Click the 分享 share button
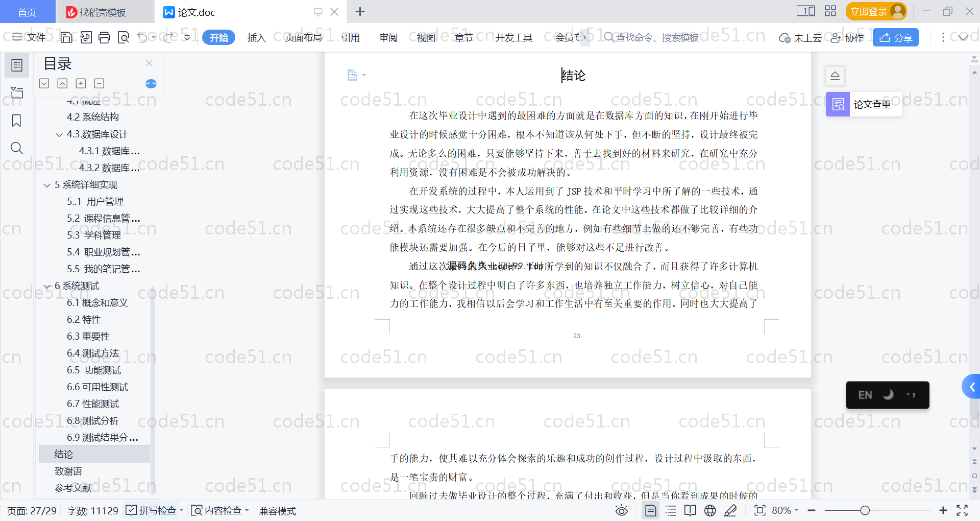Screen dimensions: 980x521 click(896, 37)
